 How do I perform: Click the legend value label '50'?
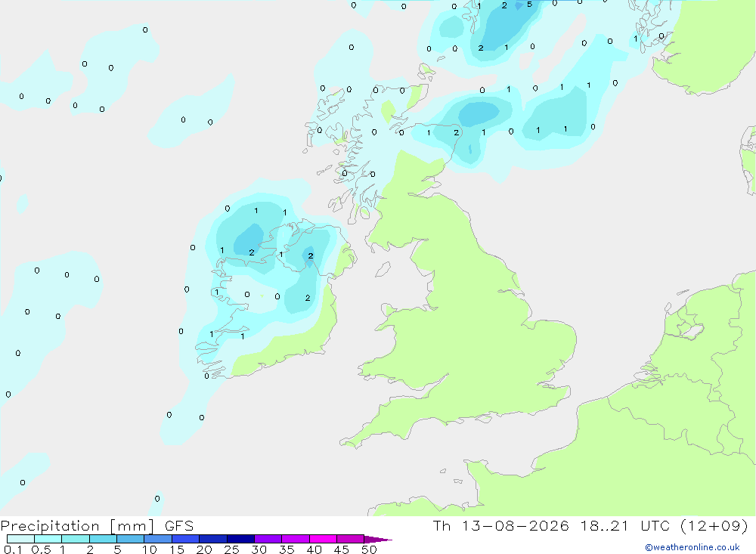click(x=369, y=549)
